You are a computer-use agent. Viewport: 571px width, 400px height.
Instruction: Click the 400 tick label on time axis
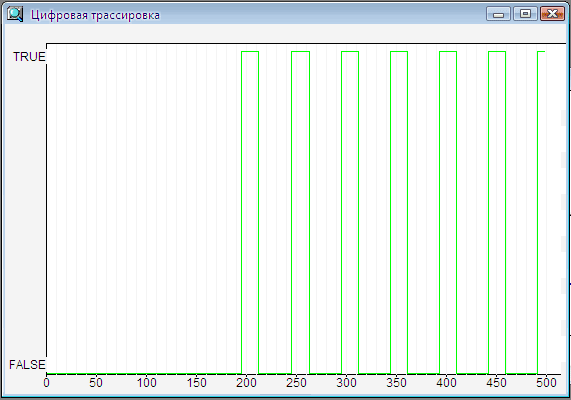click(446, 383)
